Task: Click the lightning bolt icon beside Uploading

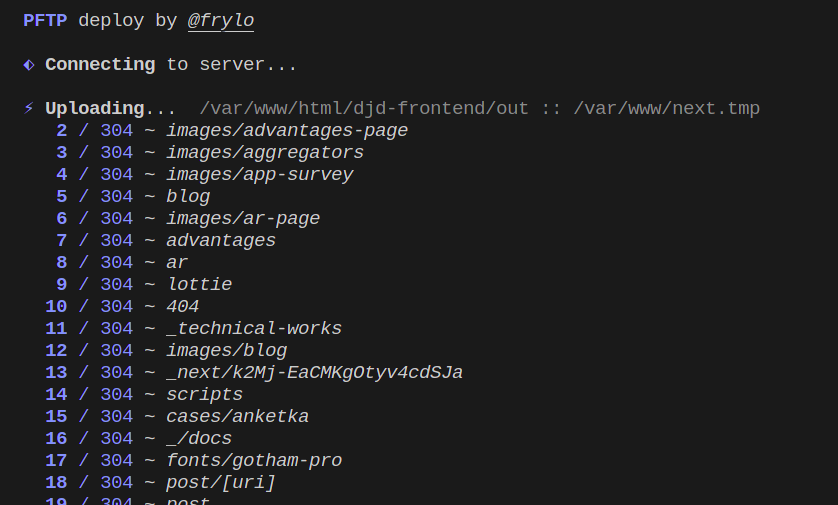Action: 29,108
